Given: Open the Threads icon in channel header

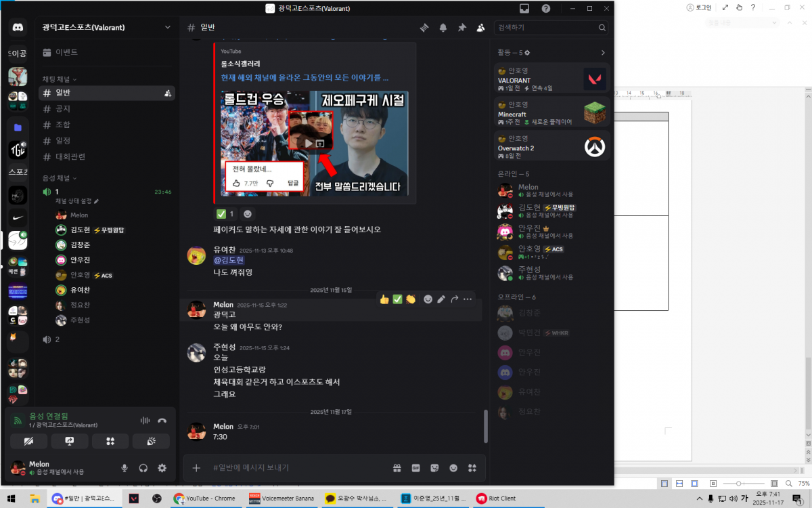Looking at the screenshot, I should click(x=424, y=28).
